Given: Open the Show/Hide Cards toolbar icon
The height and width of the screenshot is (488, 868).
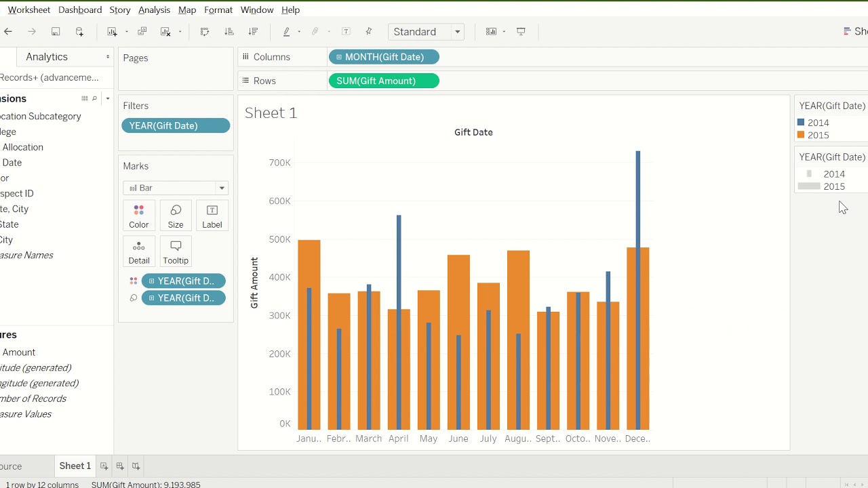Looking at the screenshot, I should [491, 32].
